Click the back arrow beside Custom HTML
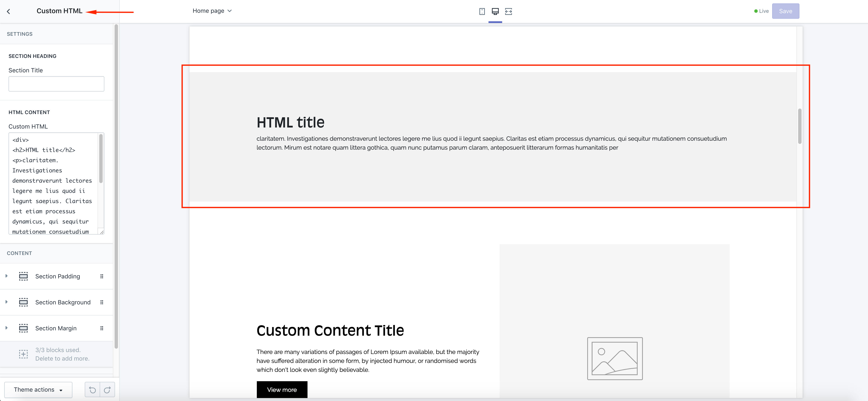 (x=9, y=11)
